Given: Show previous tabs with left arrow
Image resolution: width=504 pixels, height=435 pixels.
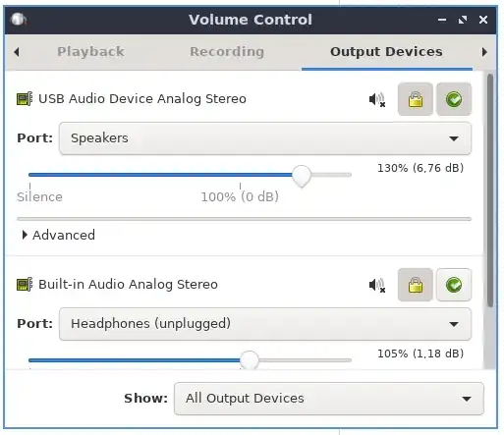Looking at the screenshot, I should pyautogui.click(x=17, y=52).
